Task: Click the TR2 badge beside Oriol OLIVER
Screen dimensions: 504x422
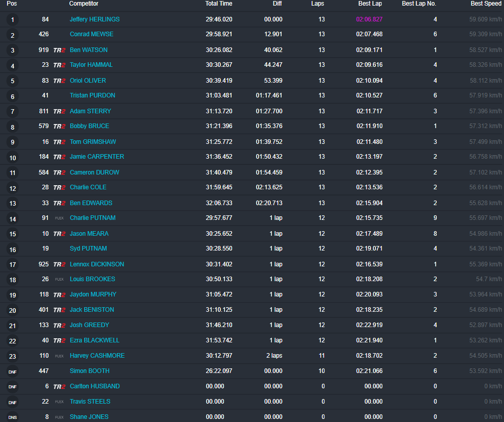Action: [60, 81]
